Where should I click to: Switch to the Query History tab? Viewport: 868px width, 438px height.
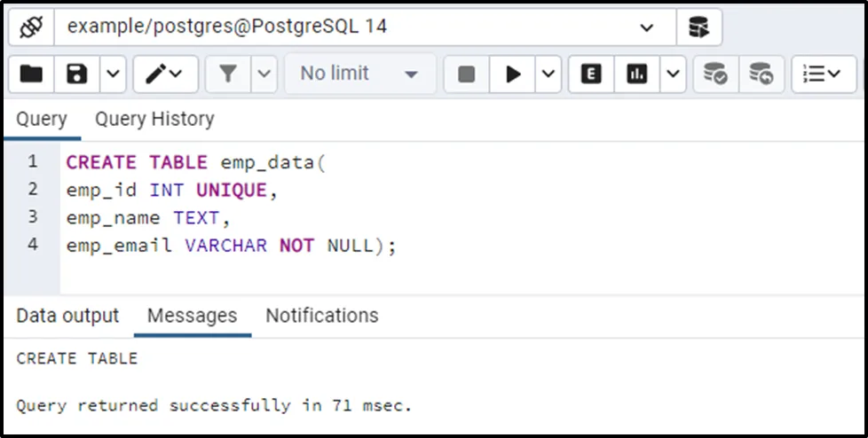tap(154, 119)
